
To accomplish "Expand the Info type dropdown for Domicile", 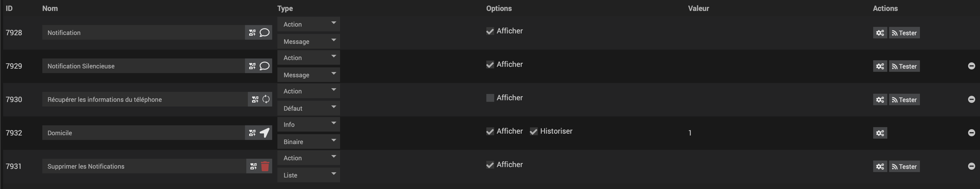I will (x=308, y=124).
